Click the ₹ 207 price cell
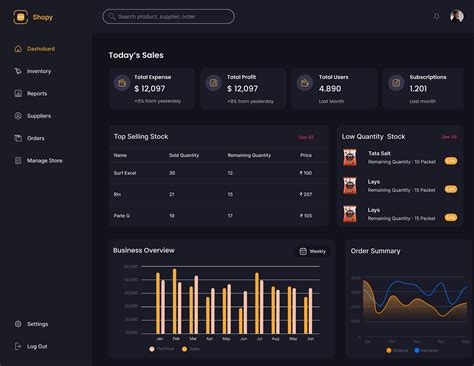 (x=306, y=194)
